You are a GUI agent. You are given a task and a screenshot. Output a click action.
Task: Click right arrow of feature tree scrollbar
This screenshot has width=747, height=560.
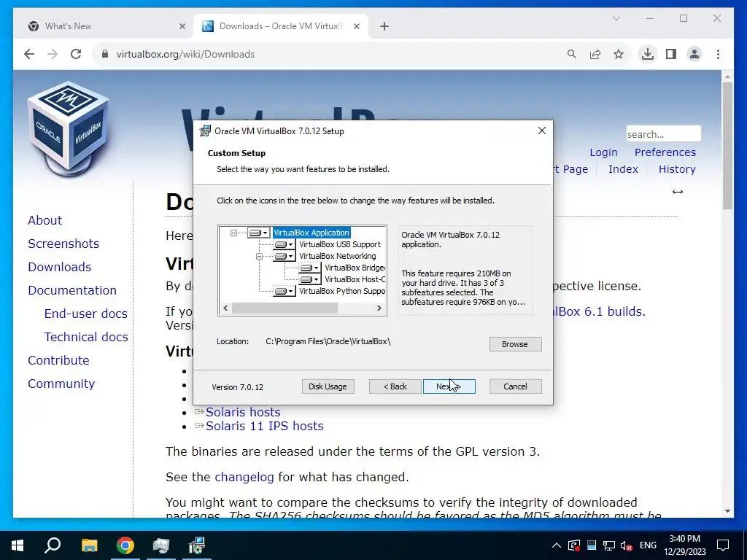coord(379,308)
